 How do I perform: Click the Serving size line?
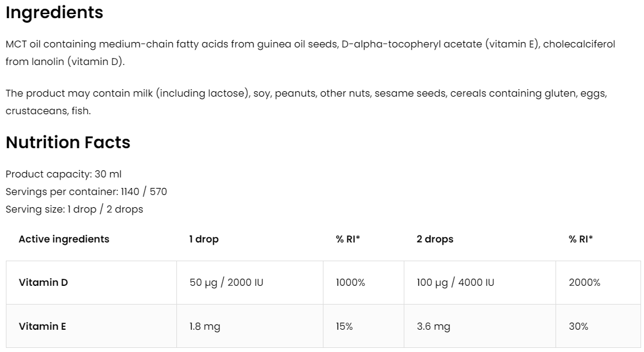(x=74, y=209)
